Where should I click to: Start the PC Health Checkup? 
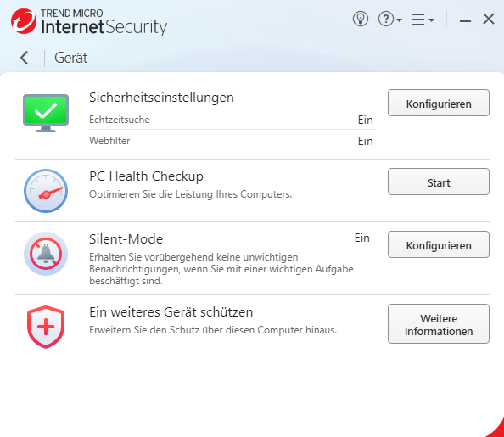pos(439,182)
